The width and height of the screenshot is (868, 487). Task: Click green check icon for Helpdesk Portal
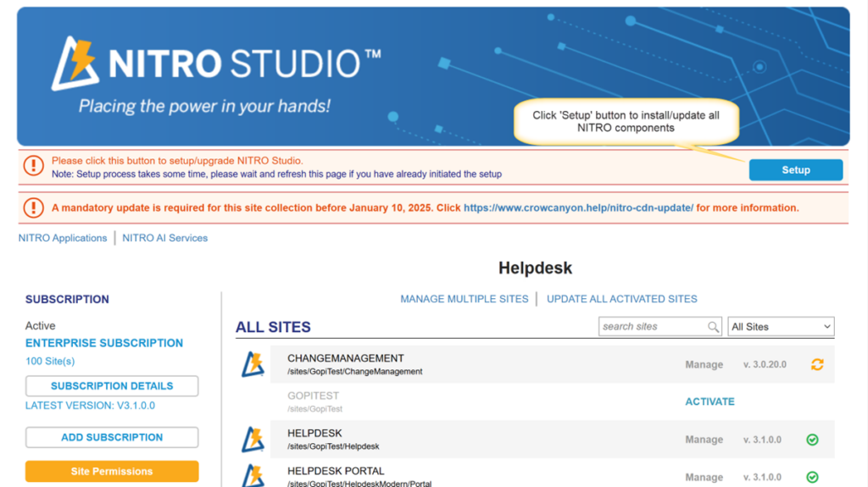pyautogui.click(x=812, y=477)
